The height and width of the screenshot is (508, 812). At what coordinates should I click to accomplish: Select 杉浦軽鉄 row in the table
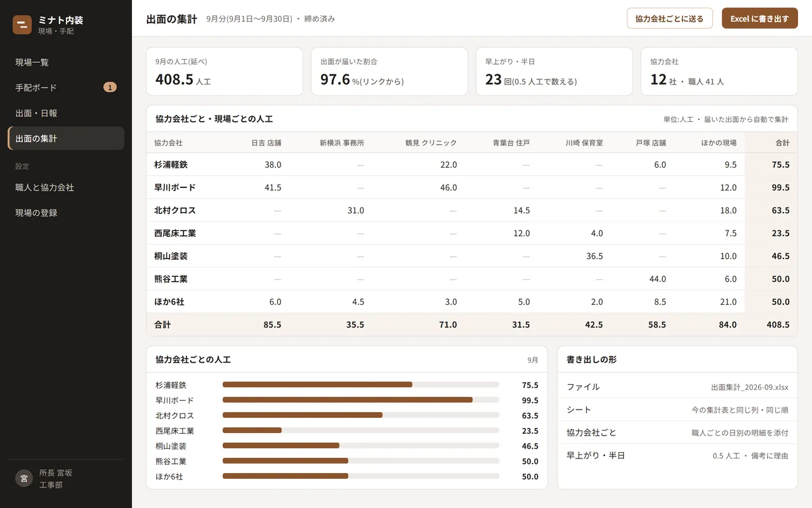point(471,164)
